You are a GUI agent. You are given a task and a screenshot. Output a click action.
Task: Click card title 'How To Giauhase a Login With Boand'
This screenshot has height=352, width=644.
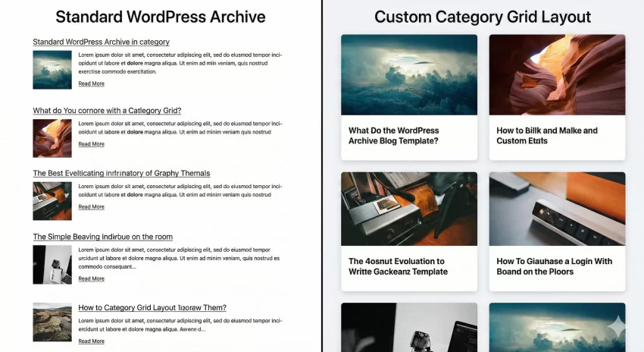(555, 266)
